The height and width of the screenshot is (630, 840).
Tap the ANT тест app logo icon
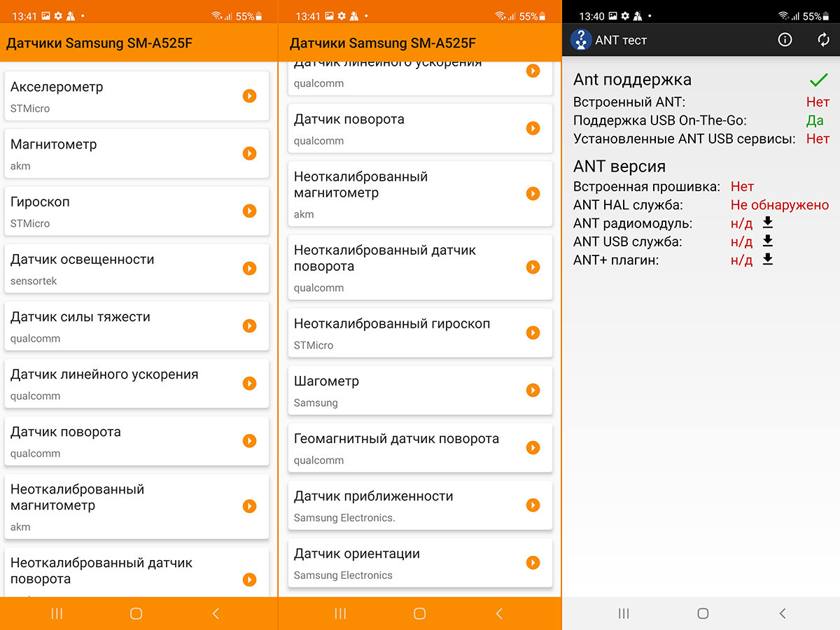pos(580,40)
